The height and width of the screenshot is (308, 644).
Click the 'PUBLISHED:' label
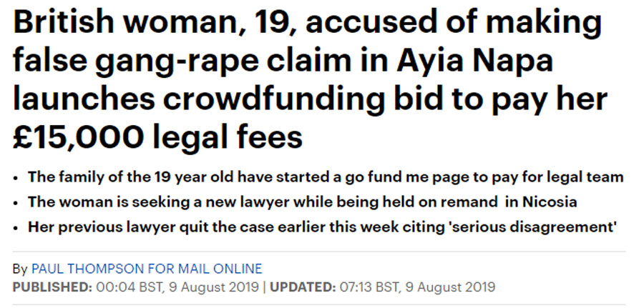click(52, 287)
